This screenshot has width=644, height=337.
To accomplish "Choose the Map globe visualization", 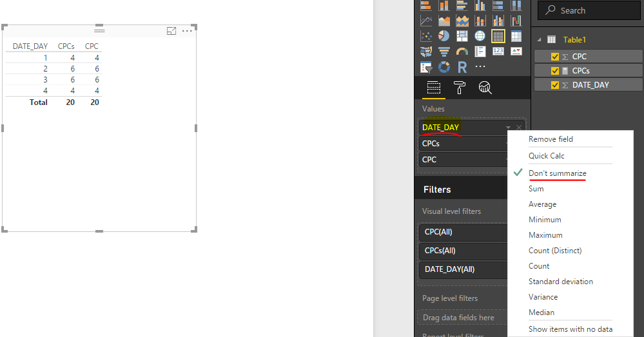I will 480,36.
